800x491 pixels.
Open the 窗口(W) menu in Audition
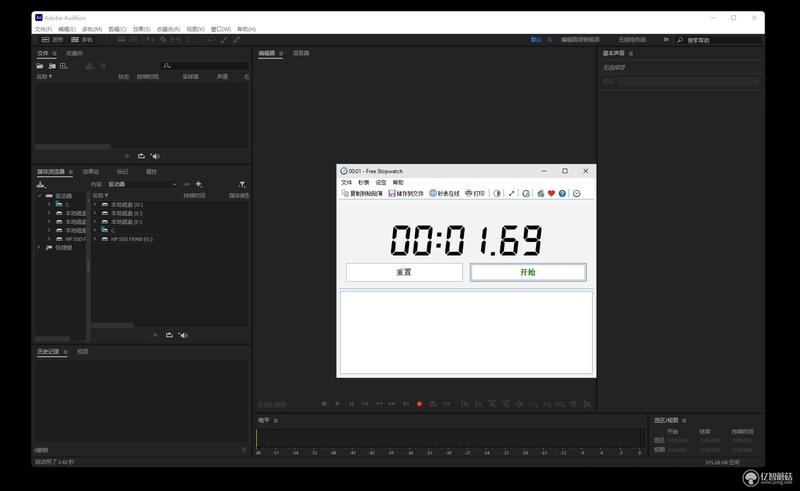(x=221, y=29)
